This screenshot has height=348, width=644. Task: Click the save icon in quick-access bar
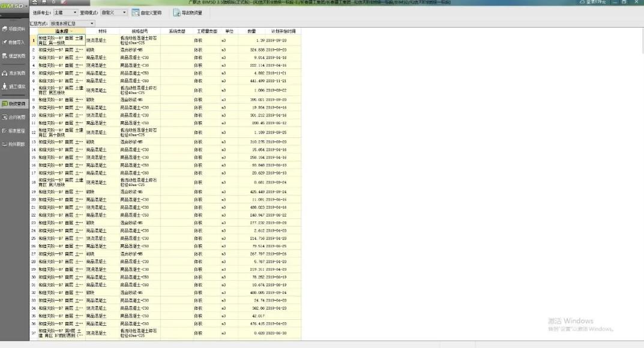(x=44, y=2)
